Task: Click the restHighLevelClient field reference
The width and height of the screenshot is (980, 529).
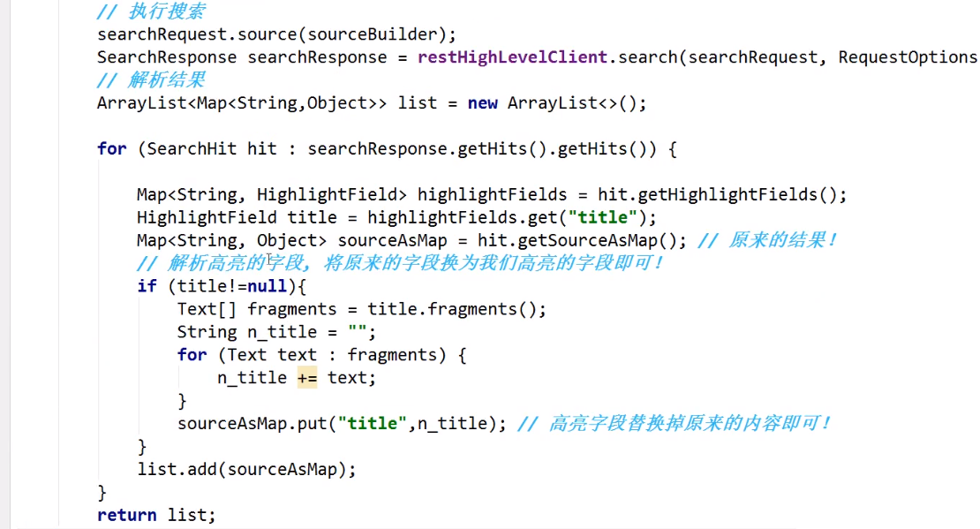Action: point(512,57)
